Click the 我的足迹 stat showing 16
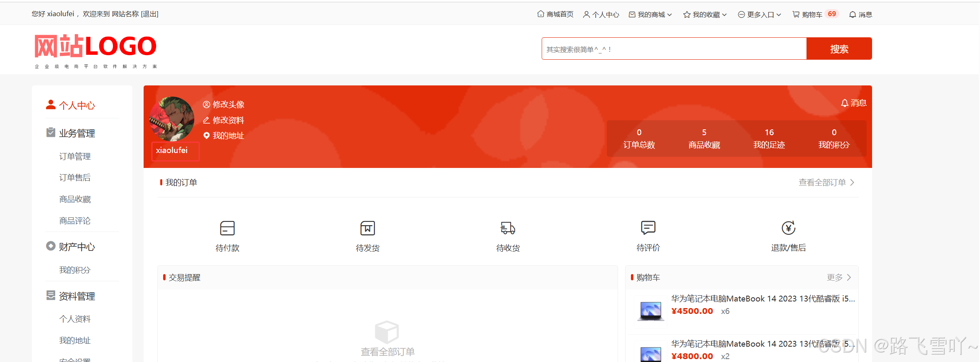This screenshot has width=980, height=362. point(769,138)
